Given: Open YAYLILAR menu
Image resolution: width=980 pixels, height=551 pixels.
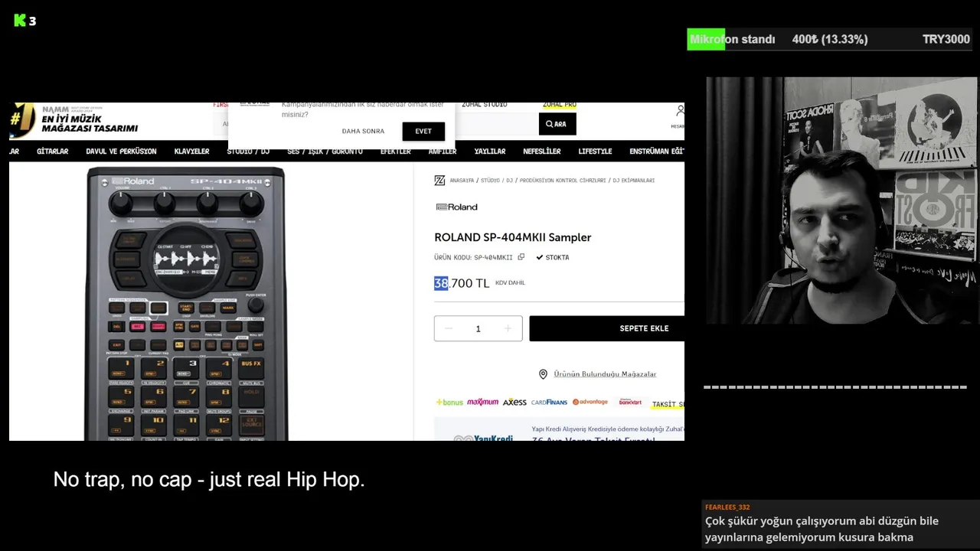Looking at the screenshot, I should pyautogui.click(x=490, y=152).
